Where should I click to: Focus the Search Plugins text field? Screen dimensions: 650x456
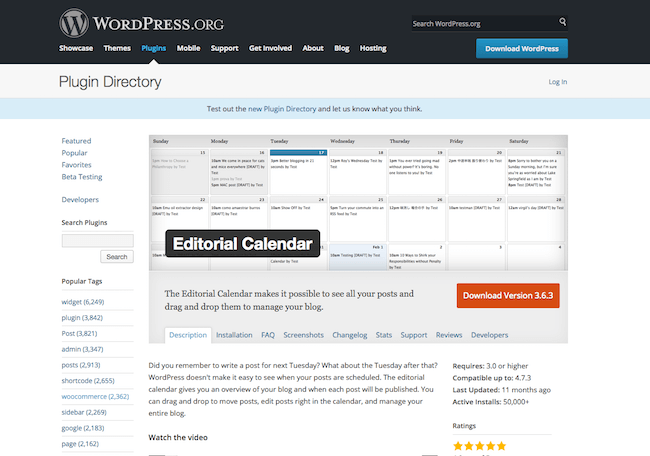97,240
